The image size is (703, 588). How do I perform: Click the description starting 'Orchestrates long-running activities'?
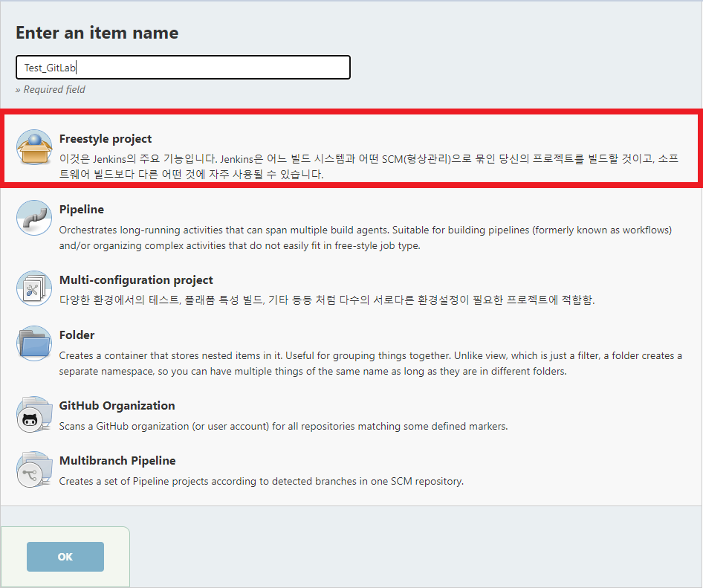click(x=366, y=238)
